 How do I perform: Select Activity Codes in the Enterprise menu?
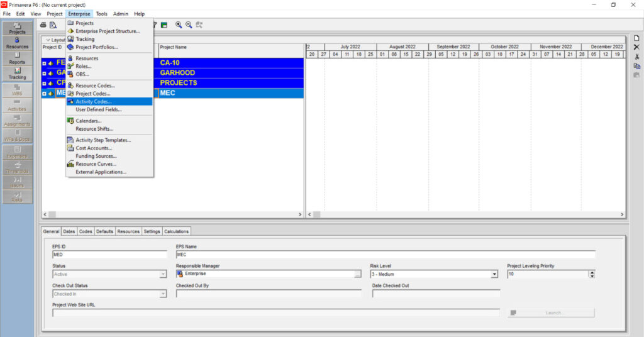click(109, 101)
